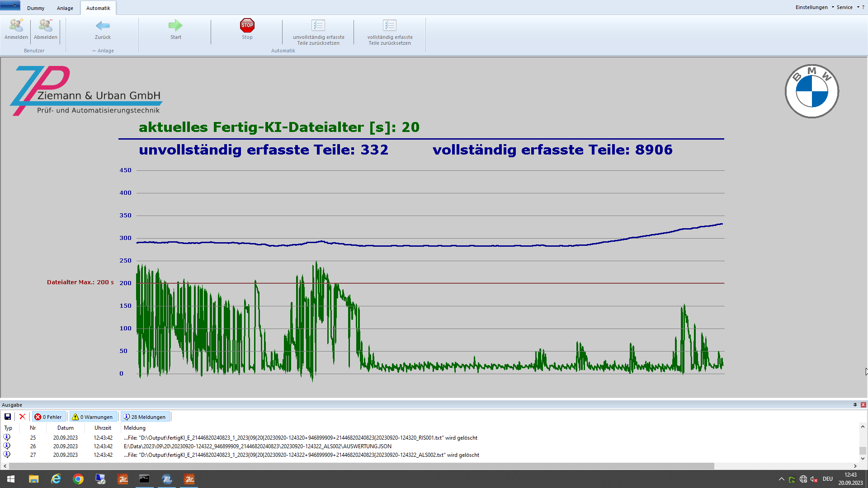Open the Service dropdown menu
868x488 pixels.
(x=847, y=7)
